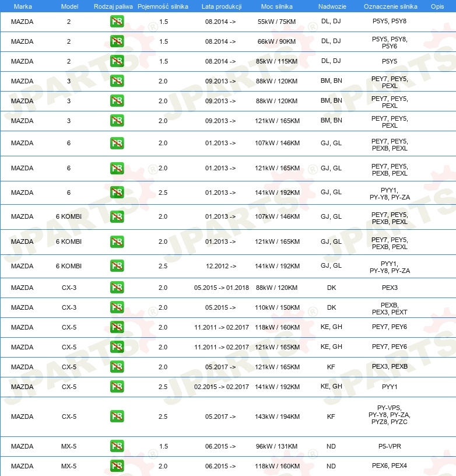Click the '02.2015 -> 02.2017' production cell
Viewport: 456px width, 476px height.
222,387
